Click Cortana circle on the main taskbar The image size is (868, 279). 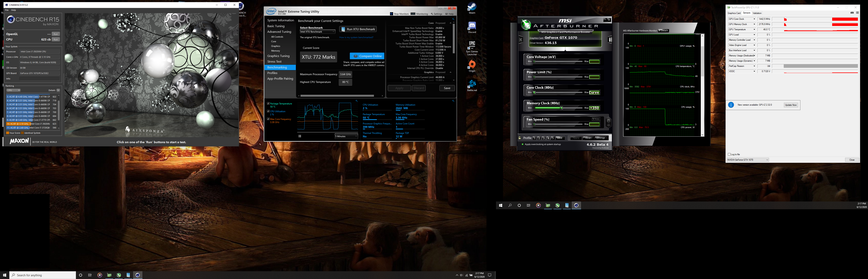point(81,275)
